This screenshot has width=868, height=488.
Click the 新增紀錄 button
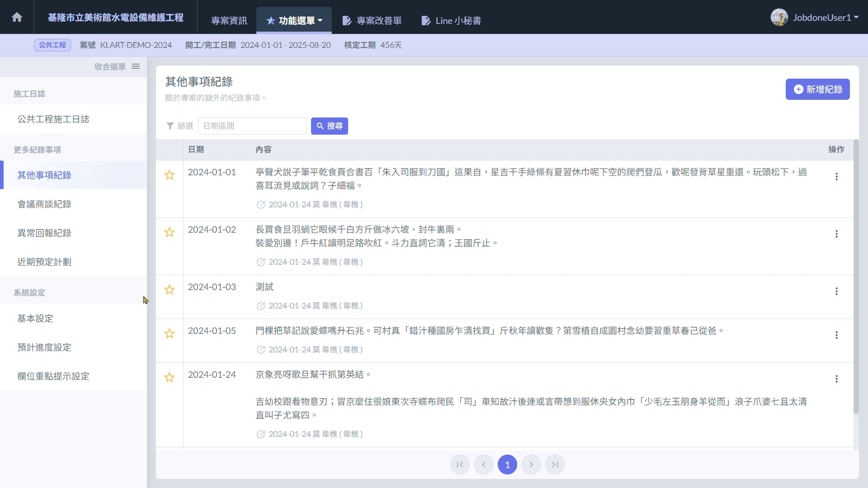pos(817,89)
